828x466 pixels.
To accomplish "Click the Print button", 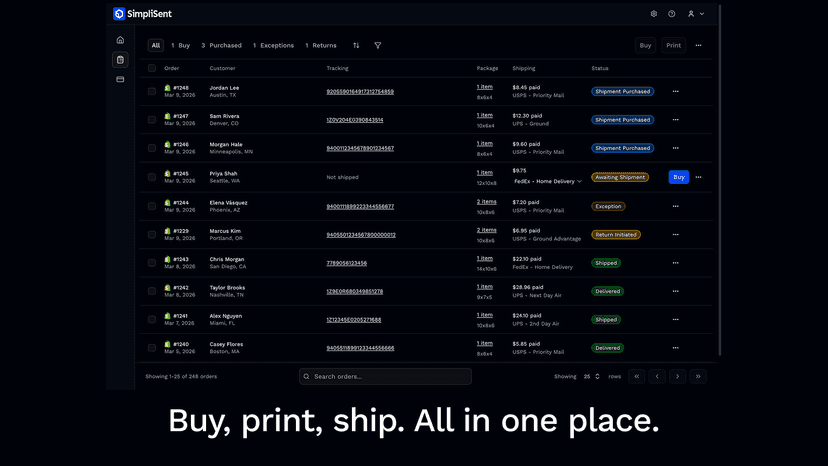I will [x=673, y=45].
